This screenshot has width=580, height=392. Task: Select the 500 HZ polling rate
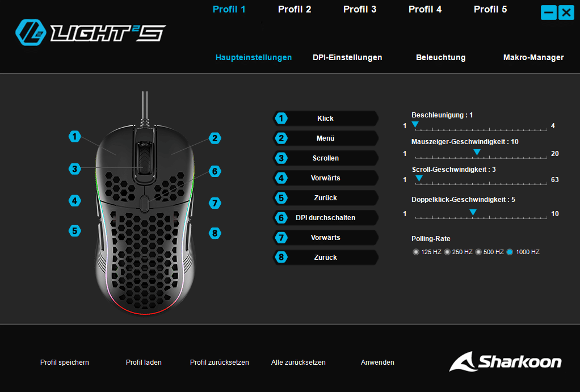pos(478,252)
